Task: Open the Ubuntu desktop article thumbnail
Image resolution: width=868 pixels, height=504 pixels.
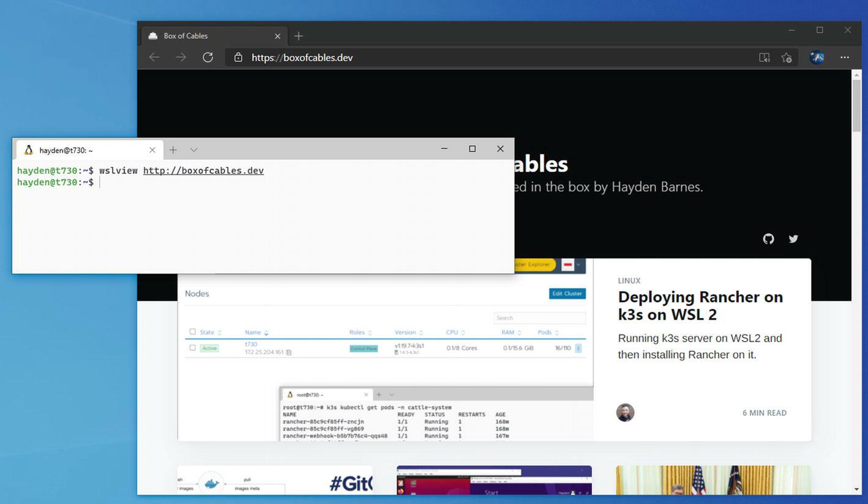Action: pyautogui.click(x=494, y=480)
